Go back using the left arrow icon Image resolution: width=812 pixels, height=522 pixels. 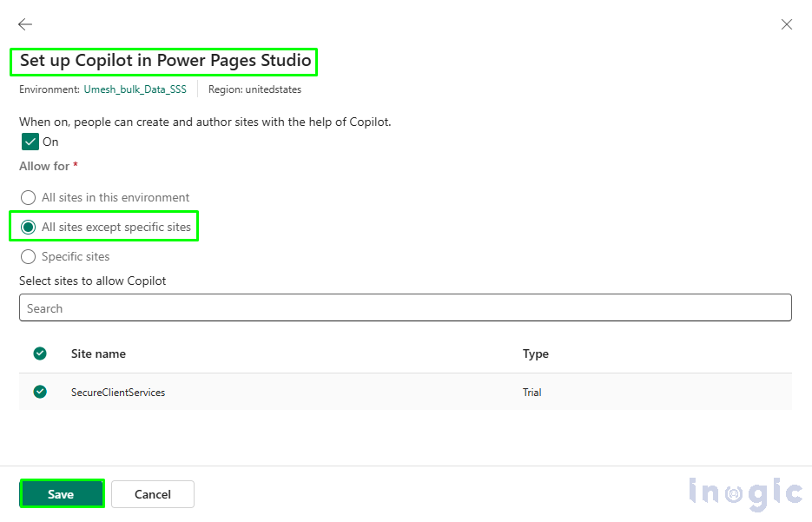(x=25, y=23)
